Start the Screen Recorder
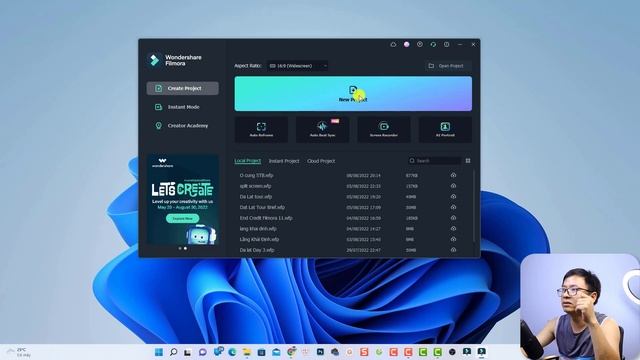Image resolution: width=640 pixels, height=360 pixels. pos(384,129)
